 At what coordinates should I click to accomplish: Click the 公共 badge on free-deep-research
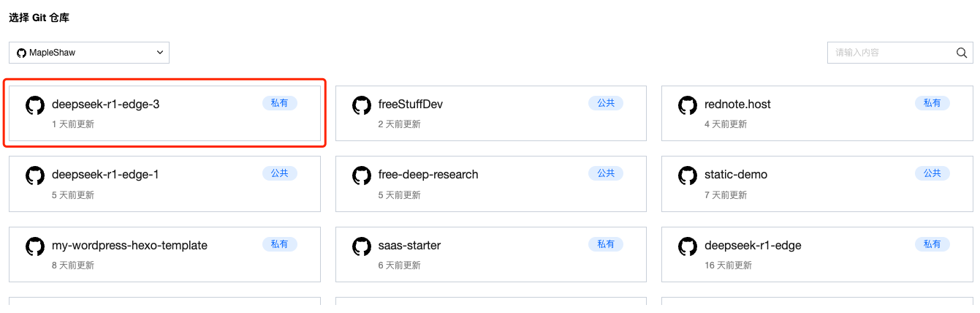coord(605,173)
